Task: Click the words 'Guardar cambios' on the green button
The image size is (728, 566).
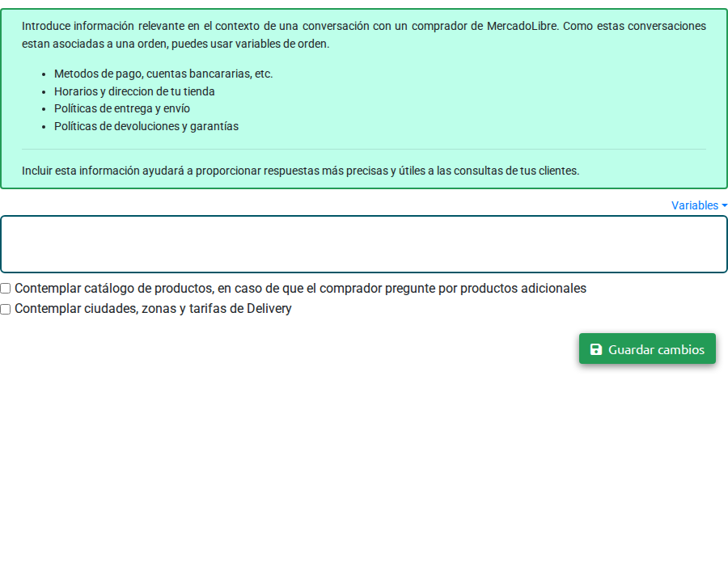Action: point(656,349)
